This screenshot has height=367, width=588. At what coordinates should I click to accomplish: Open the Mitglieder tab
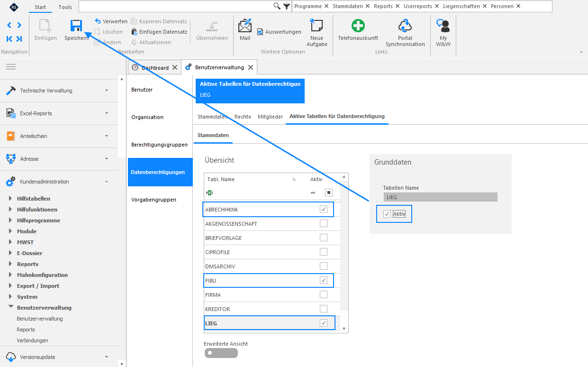(270, 116)
